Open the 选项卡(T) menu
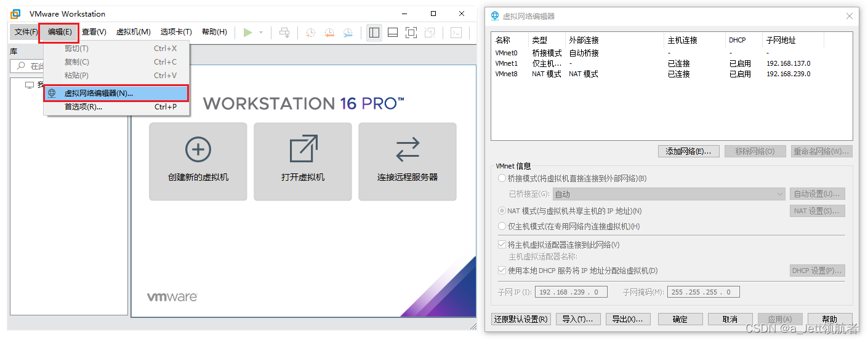 [176, 32]
